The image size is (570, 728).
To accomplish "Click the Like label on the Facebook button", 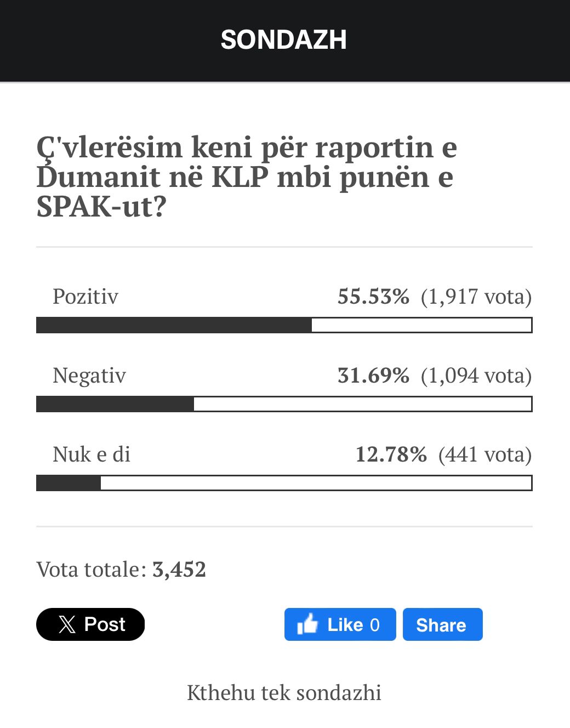I will tap(345, 625).
